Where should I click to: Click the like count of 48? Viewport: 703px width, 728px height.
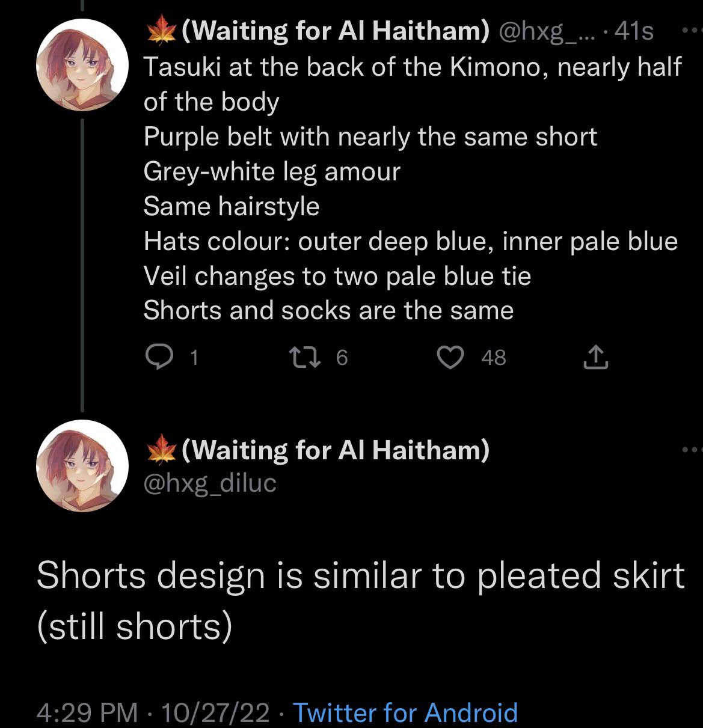pos(493,358)
